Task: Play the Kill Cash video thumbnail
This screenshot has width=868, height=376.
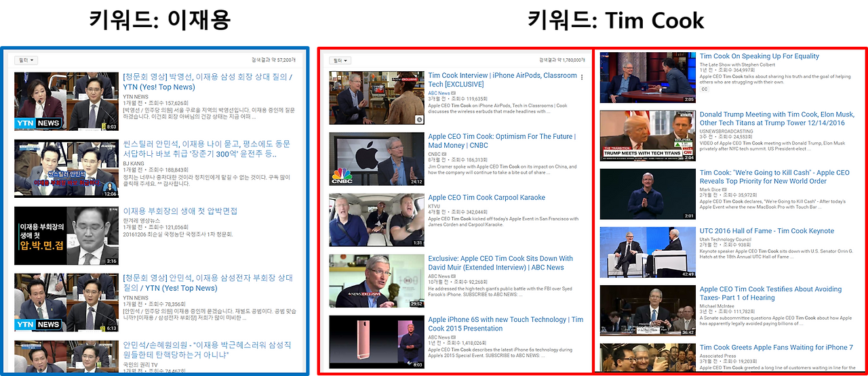Action: coord(648,194)
